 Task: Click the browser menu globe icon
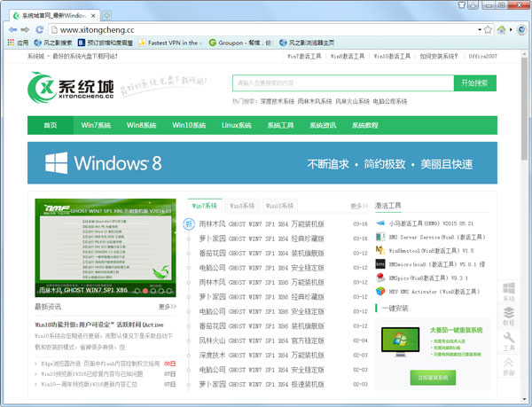(521, 30)
